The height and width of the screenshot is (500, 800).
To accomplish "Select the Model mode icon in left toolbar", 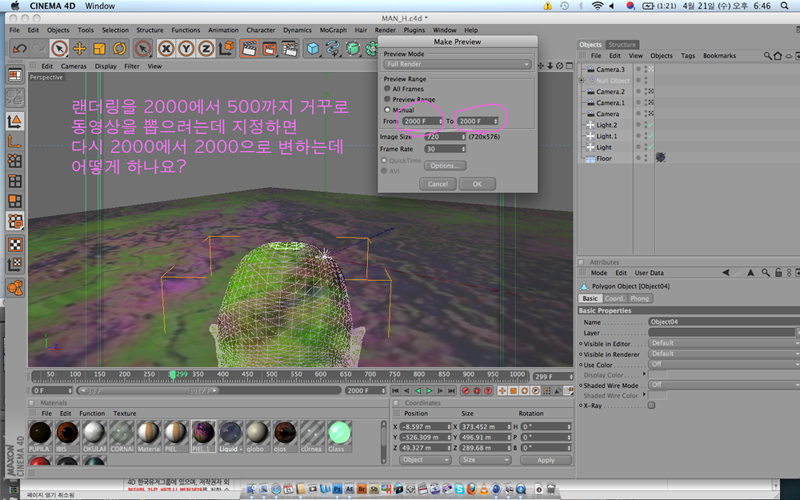I will [x=15, y=121].
